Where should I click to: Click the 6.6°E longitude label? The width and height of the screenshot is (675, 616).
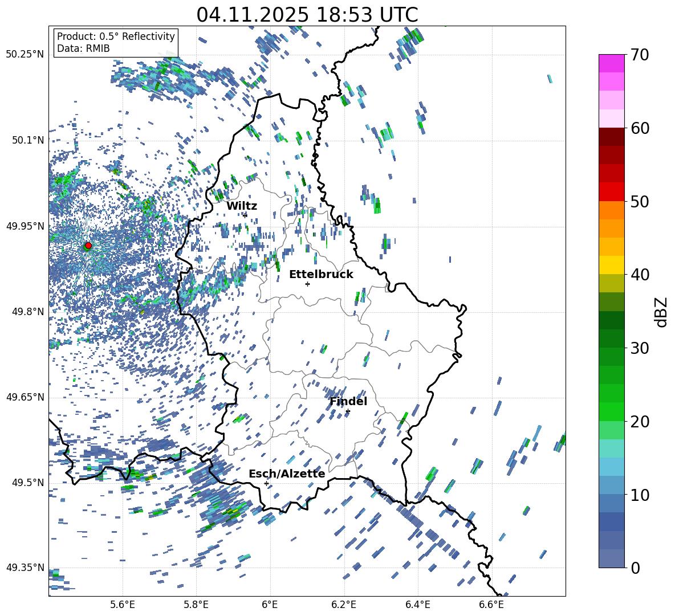point(491,605)
